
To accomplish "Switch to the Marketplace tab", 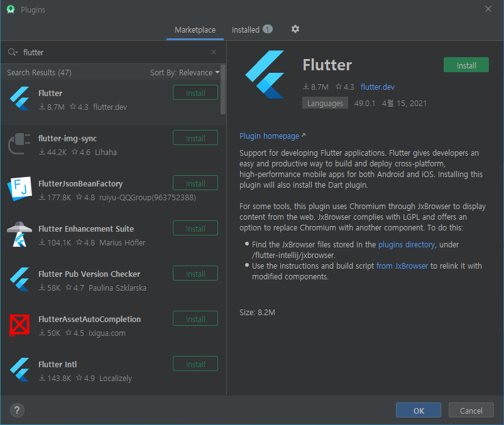I will [x=195, y=30].
